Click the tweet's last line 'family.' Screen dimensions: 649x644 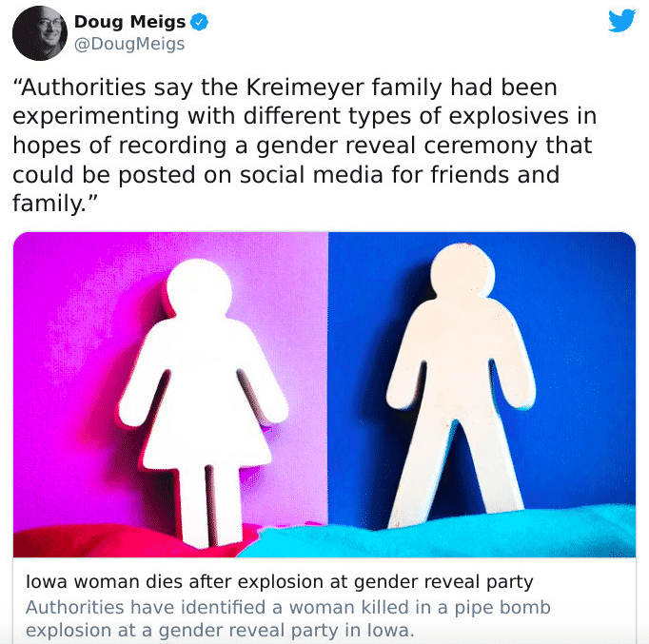(x=54, y=204)
